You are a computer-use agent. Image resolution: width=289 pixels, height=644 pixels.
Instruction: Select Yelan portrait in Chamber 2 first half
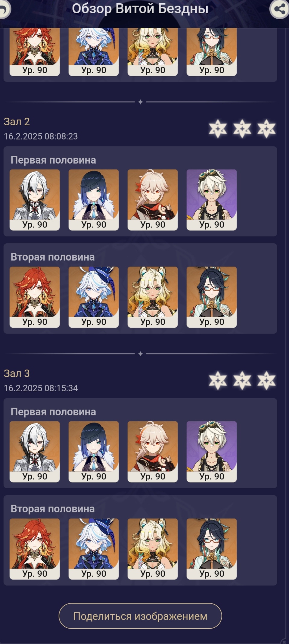(x=94, y=200)
